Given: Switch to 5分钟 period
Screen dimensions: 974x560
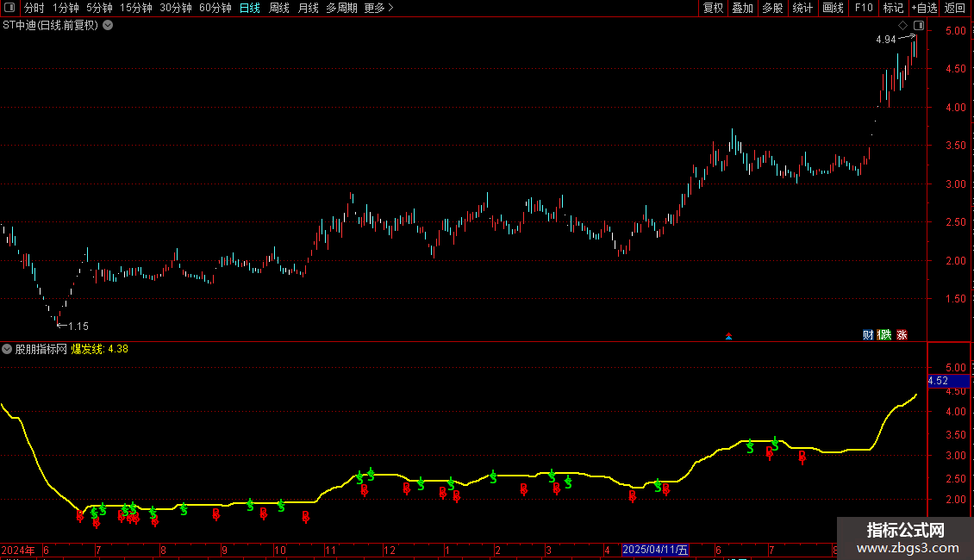Looking at the screenshot, I should tap(99, 8).
